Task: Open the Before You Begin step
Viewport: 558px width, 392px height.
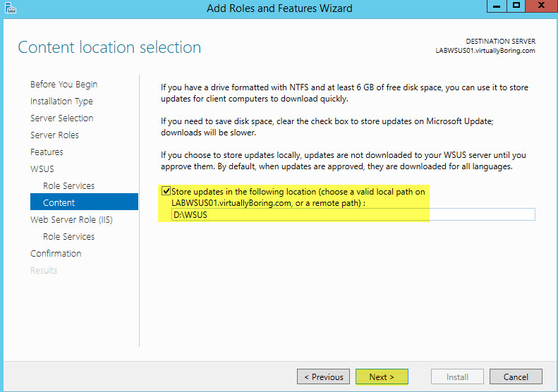Action: pos(64,85)
